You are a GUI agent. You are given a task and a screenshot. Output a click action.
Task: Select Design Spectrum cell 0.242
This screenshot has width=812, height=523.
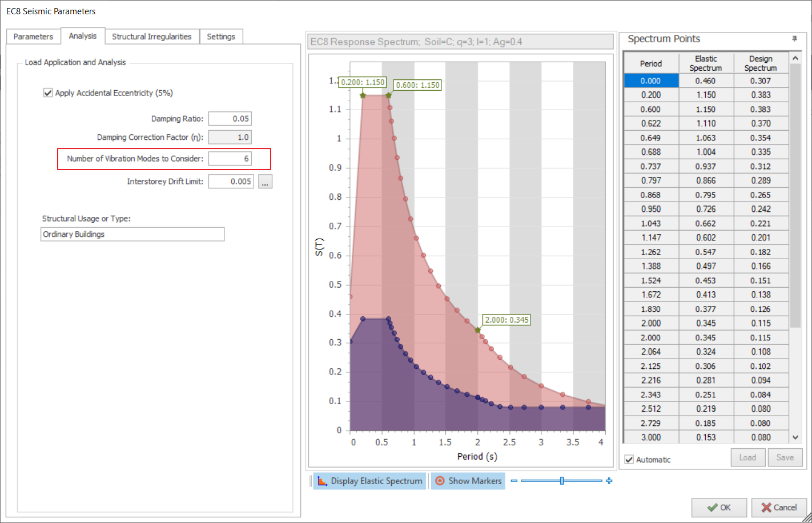click(761, 209)
